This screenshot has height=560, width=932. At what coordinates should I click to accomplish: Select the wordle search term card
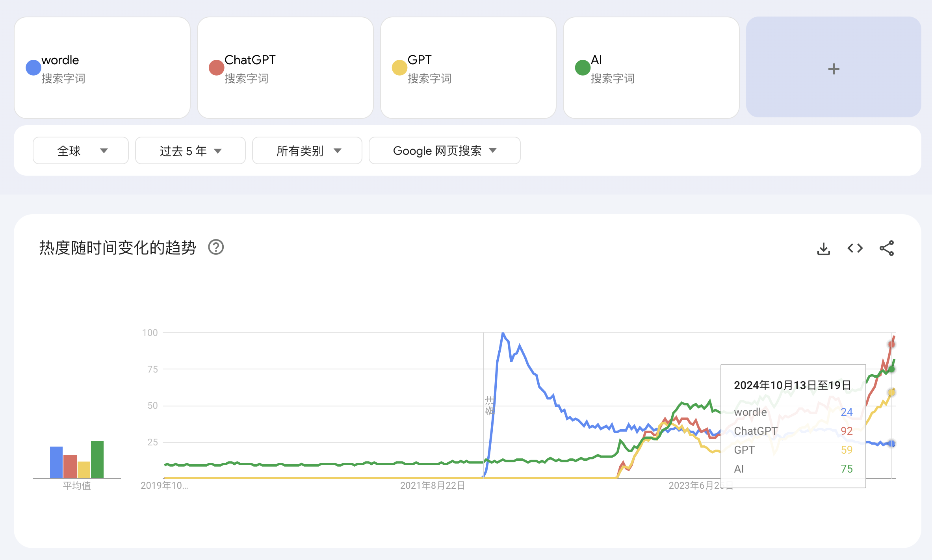(x=102, y=67)
